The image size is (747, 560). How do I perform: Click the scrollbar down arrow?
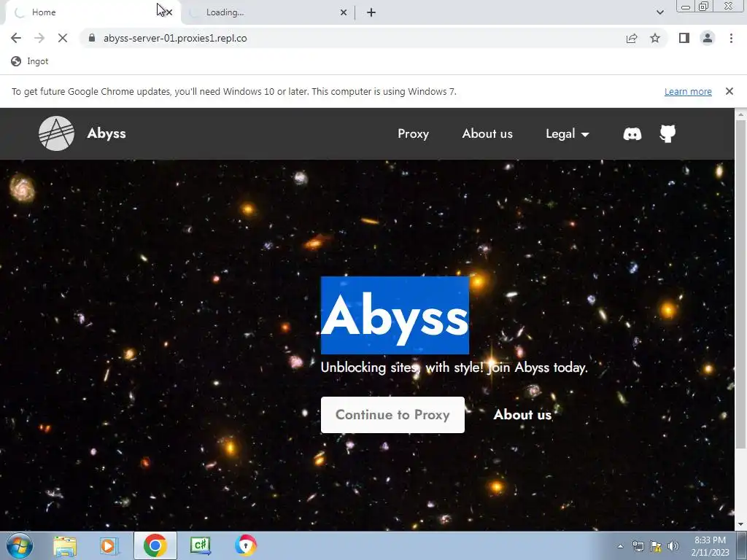(x=740, y=525)
